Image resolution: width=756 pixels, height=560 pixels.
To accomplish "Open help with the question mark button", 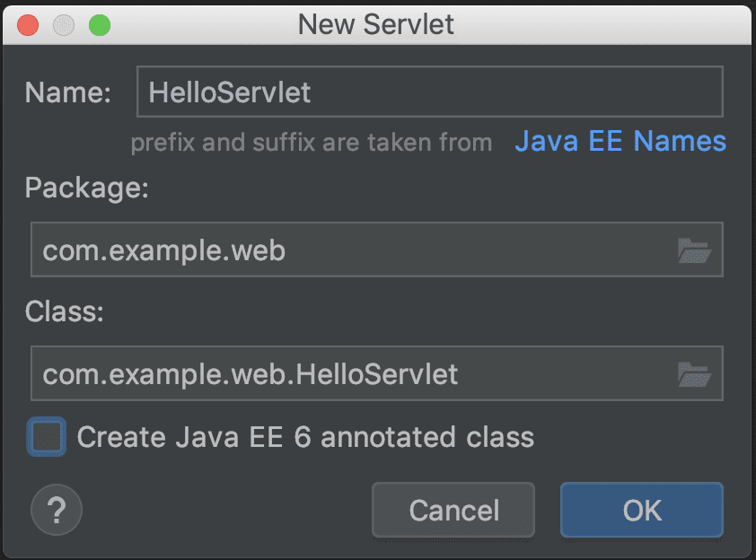I will [57, 510].
